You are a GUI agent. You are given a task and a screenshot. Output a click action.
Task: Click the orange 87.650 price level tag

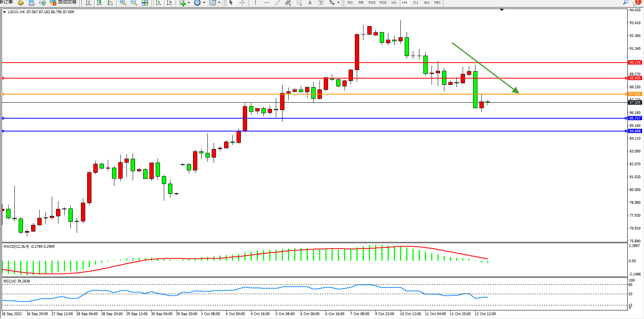(x=635, y=94)
